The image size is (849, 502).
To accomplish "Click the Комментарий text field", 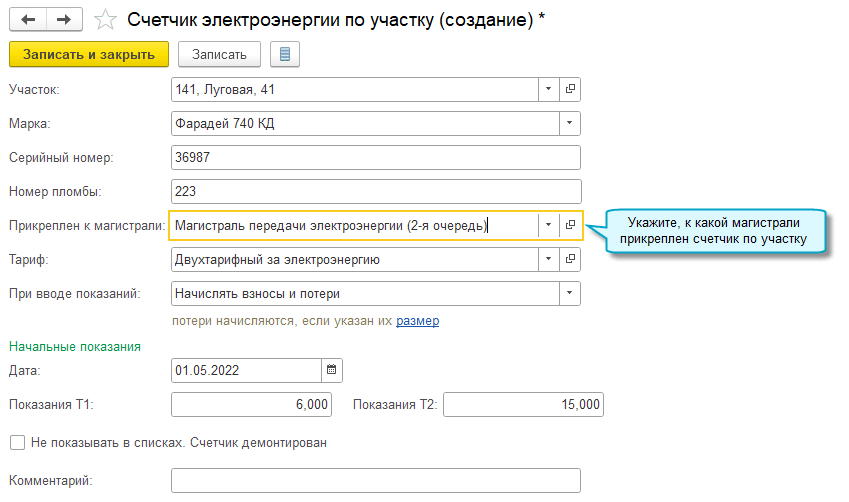I will point(375,481).
